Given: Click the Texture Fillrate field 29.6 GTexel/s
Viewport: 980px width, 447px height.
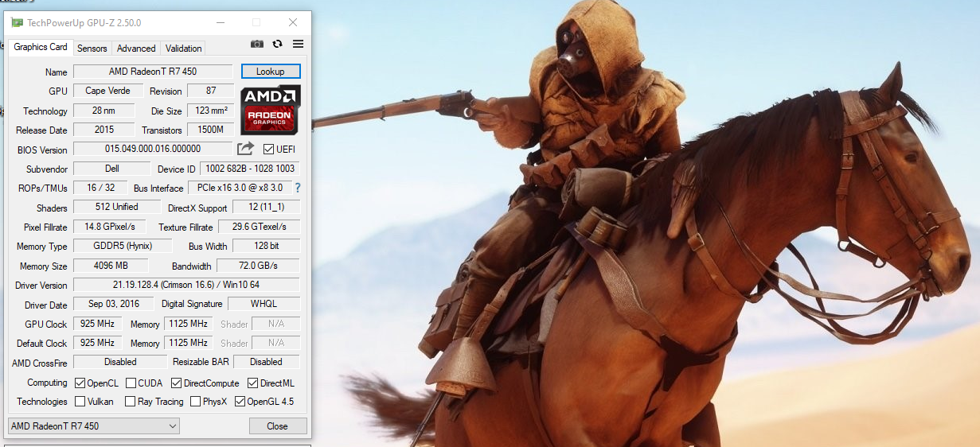Looking at the screenshot, I should [x=259, y=227].
